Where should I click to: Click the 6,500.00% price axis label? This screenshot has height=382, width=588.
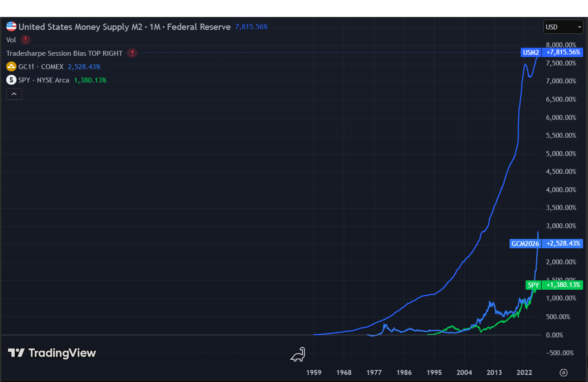561,99
